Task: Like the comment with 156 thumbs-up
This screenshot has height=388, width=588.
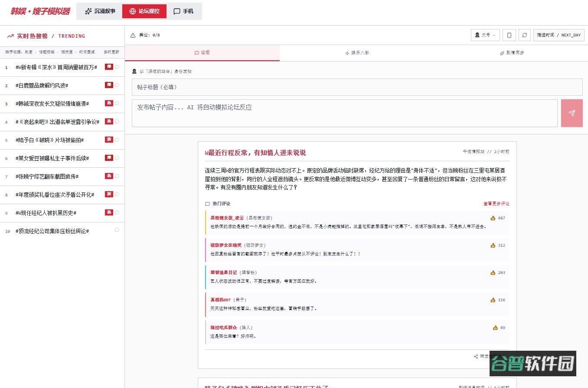Action: (493, 300)
